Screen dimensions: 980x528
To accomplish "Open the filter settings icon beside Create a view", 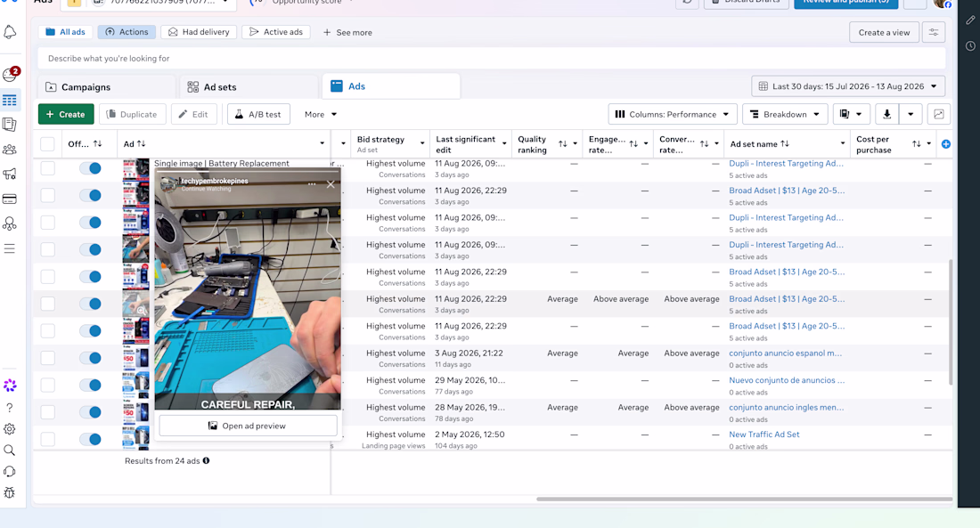I will [x=933, y=32].
